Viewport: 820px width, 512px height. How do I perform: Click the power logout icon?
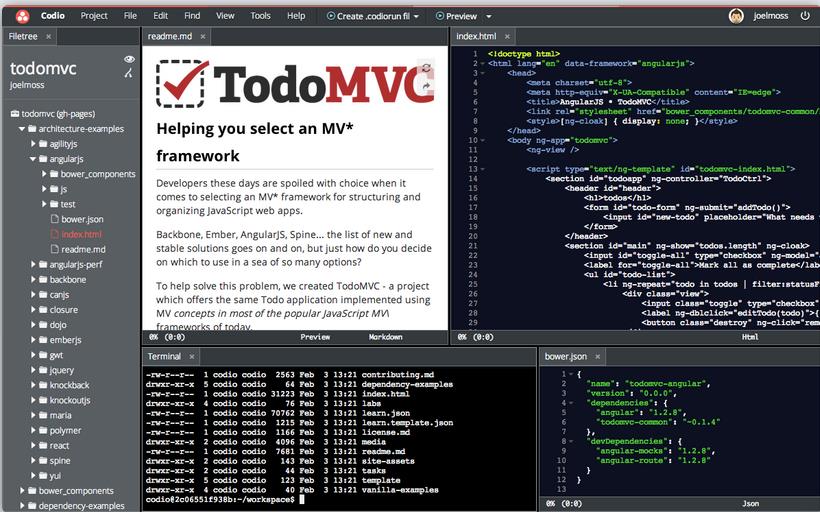805,16
